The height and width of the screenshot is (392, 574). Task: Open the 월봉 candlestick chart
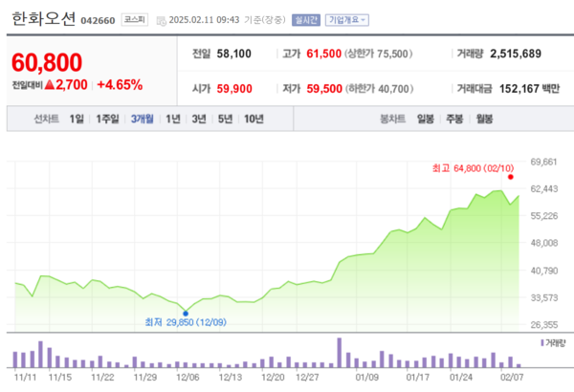coord(483,119)
